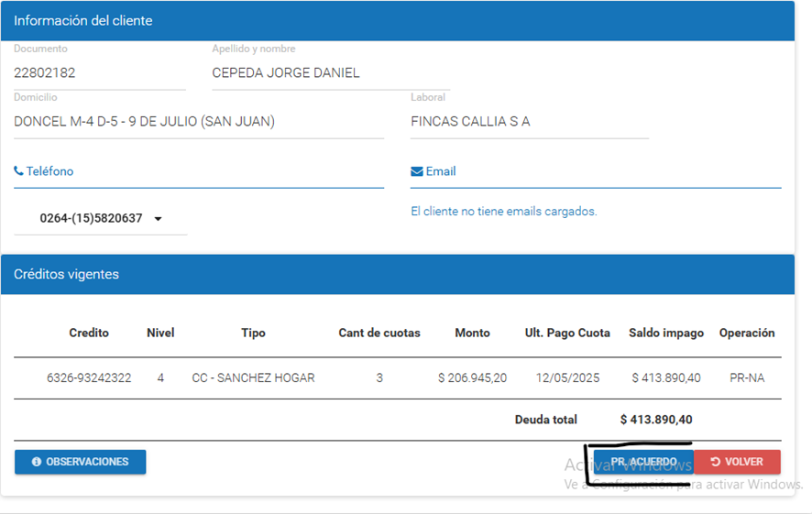Click the envelope icon beside Email
812x514 pixels.
pos(417,171)
